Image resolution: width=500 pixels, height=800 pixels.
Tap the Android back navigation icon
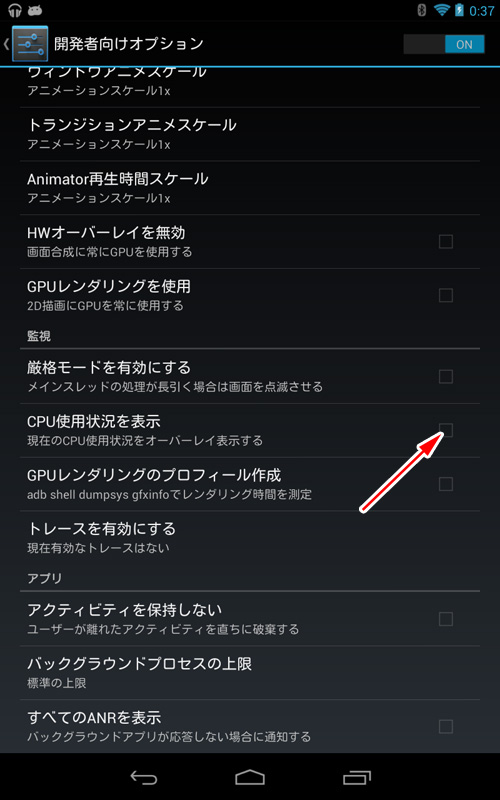click(143, 778)
